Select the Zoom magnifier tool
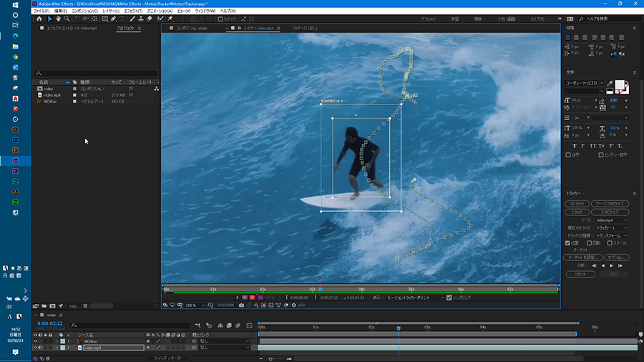The image size is (644, 362). 66,19
